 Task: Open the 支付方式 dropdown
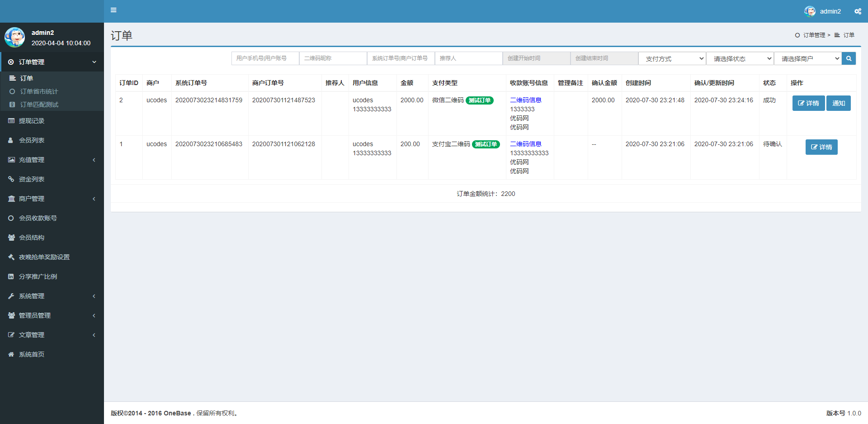(x=671, y=58)
